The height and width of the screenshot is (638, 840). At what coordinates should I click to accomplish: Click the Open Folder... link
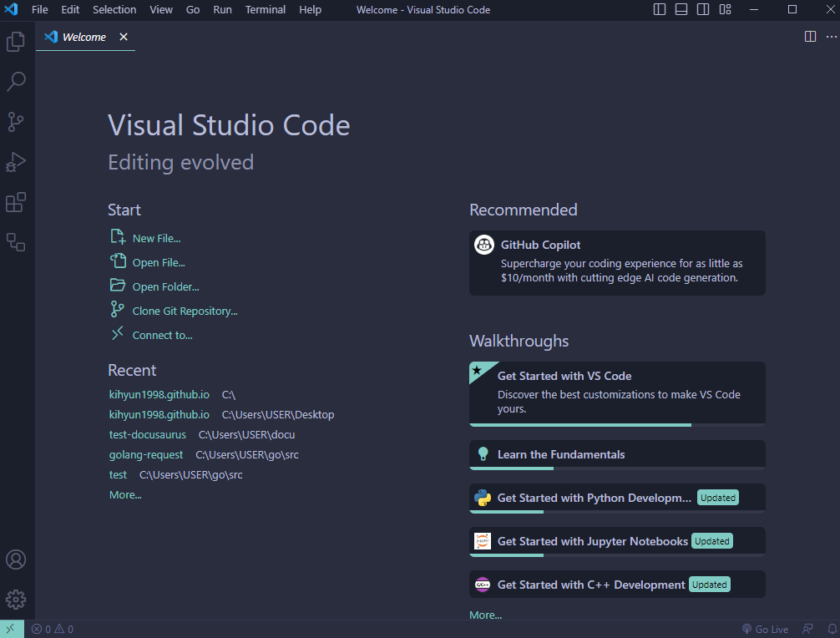tap(165, 286)
